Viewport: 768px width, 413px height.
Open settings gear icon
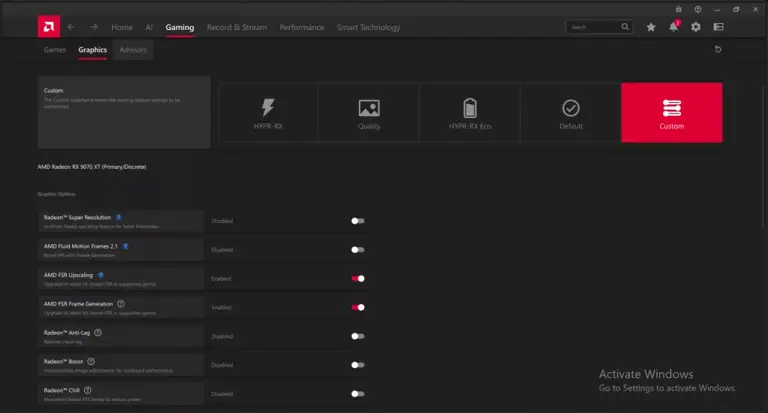click(x=696, y=27)
